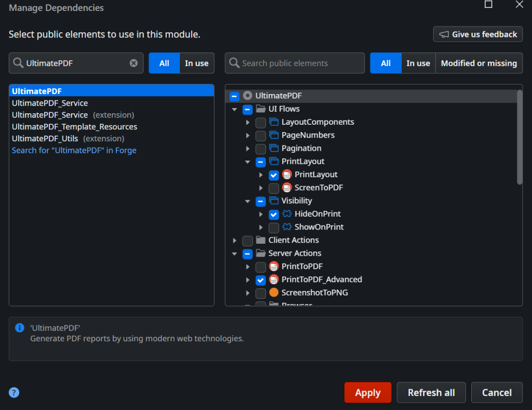Click the ScreenToPDF screen icon
Screen dimensions: 532x410
(287, 188)
